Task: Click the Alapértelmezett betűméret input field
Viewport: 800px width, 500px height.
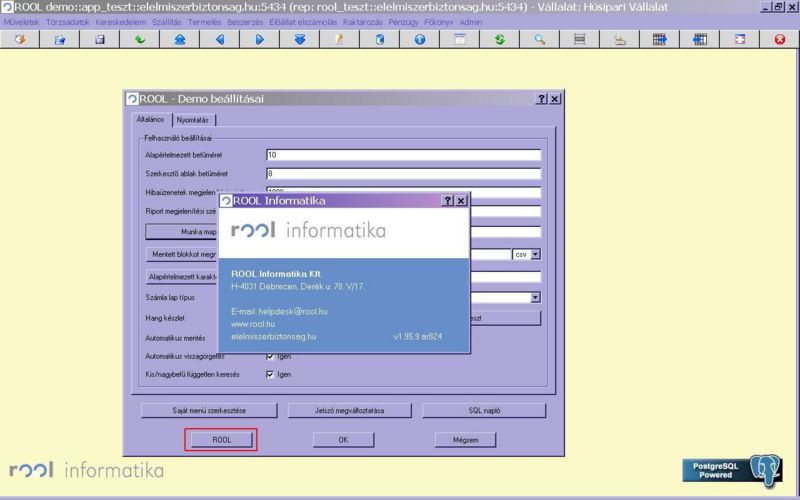Action: tap(403, 155)
